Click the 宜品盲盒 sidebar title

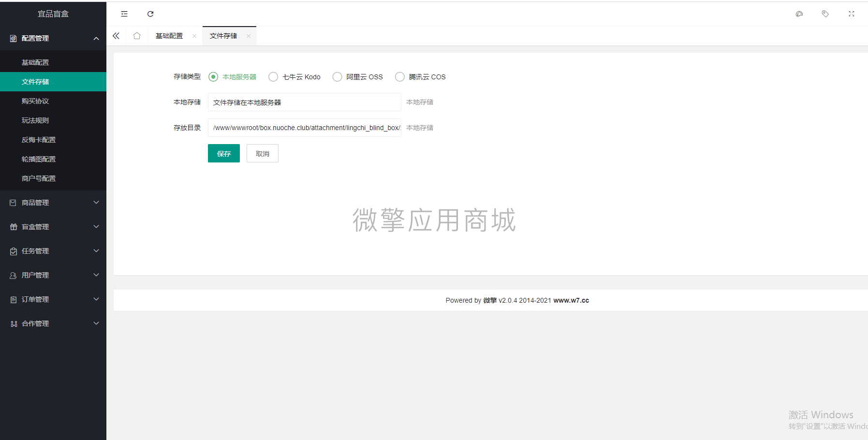(53, 14)
